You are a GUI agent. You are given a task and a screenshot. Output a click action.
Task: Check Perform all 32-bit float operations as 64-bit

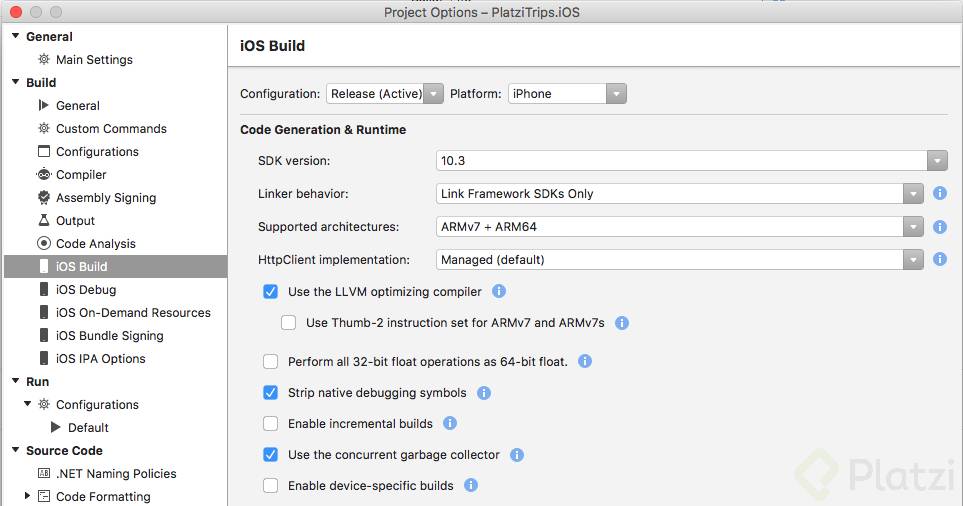(270, 362)
